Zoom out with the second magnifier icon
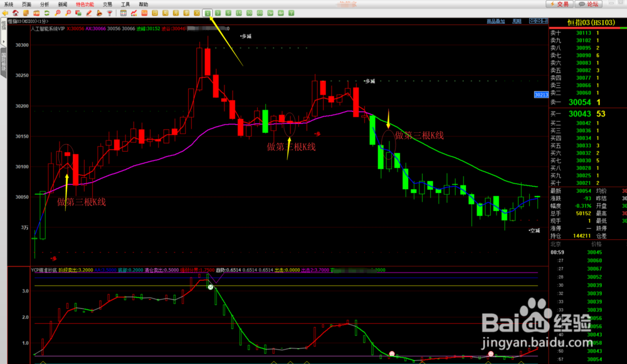This screenshot has height=364, width=627. click(68, 13)
